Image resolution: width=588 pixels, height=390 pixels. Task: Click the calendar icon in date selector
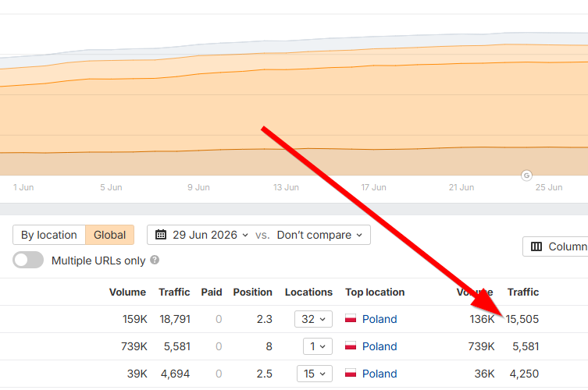tap(161, 235)
